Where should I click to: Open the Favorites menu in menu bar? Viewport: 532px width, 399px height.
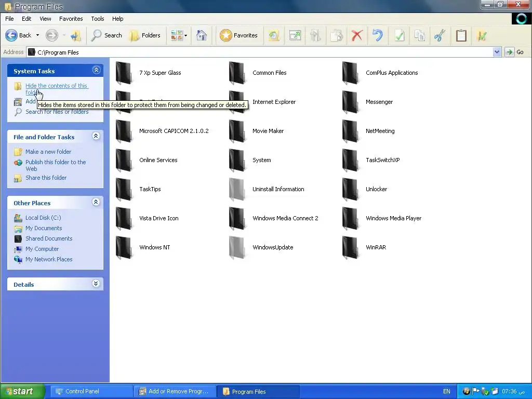click(x=71, y=19)
